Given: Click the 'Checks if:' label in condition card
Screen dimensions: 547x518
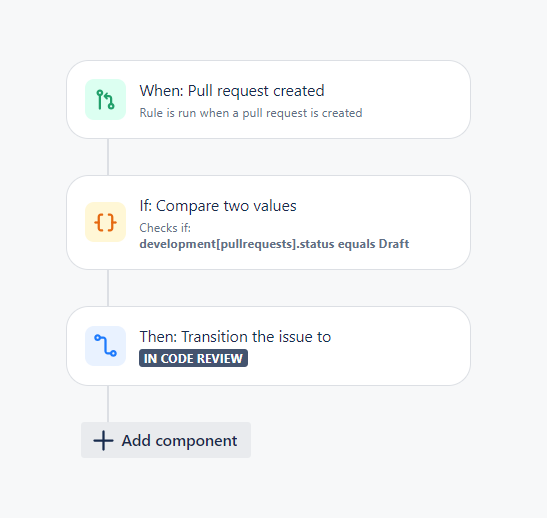Looking at the screenshot, I should (165, 228).
